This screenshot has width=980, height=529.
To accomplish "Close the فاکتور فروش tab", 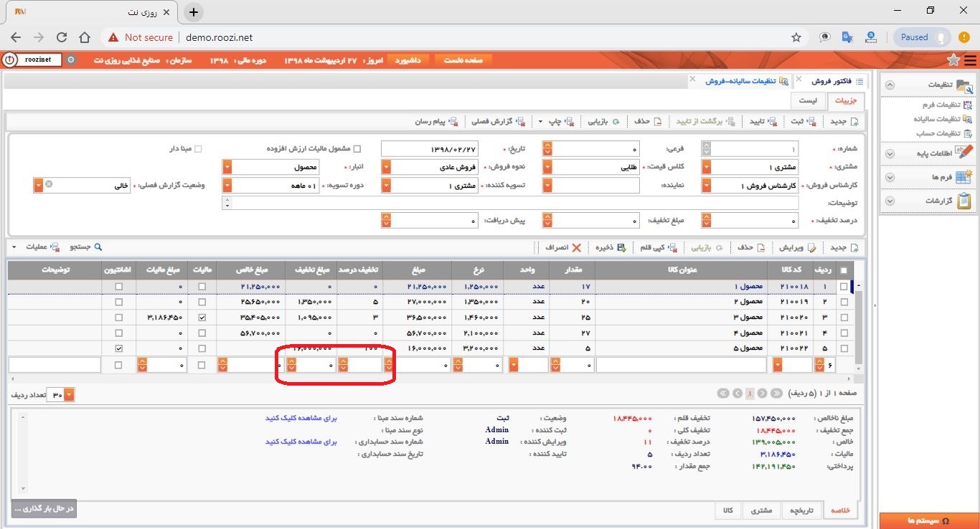I will pyautogui.click(x=798, y=79).
